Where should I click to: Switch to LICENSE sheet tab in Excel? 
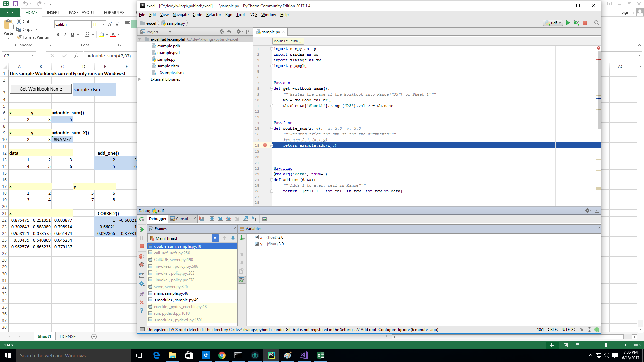click(x=68, y=336)
